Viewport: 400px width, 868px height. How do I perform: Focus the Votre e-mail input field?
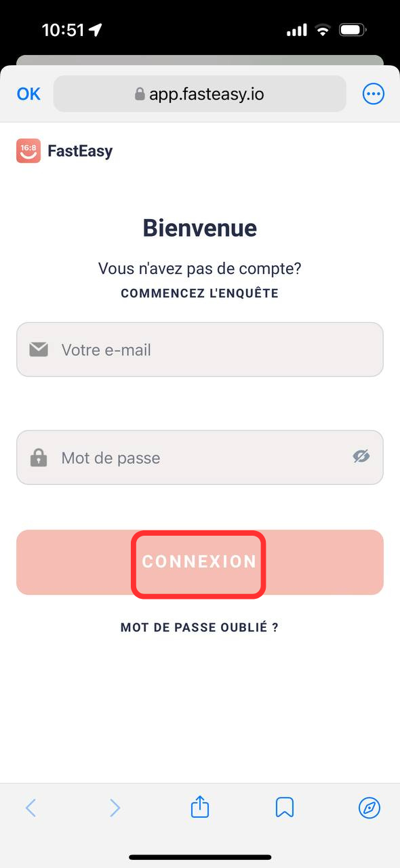pos(200,349)
